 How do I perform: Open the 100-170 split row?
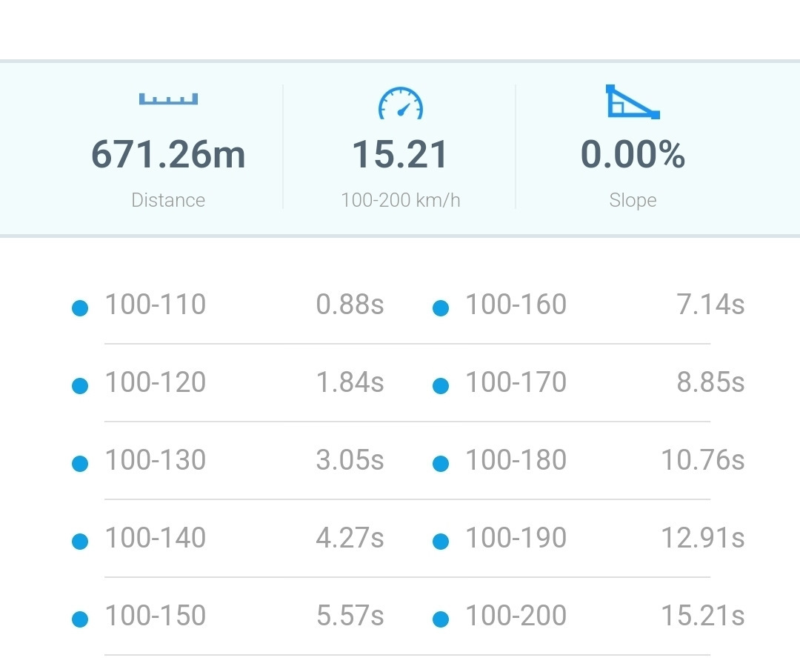(x=588, y=383)
